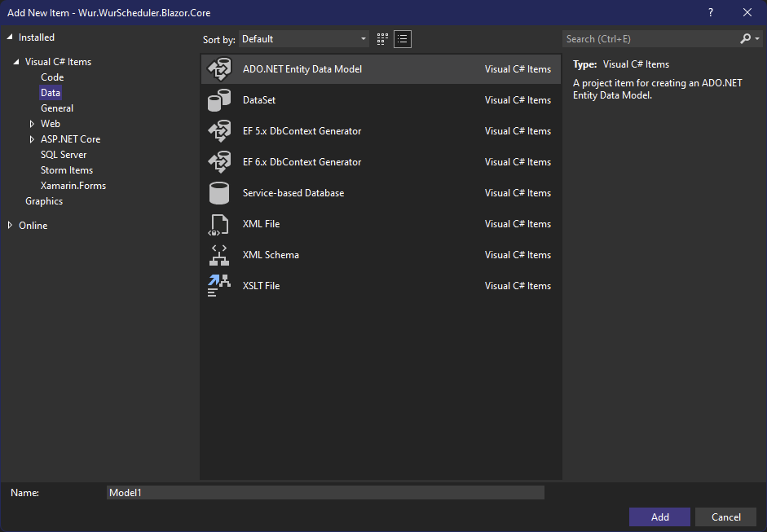Viewport: 767px width, 532px height.
Task: Select the Code category
Action: [x=52, y=77]
